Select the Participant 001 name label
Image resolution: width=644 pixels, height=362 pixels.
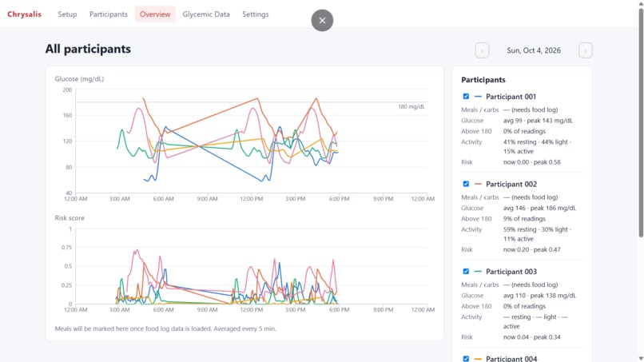pyautogui.click(x=511, y=97)
